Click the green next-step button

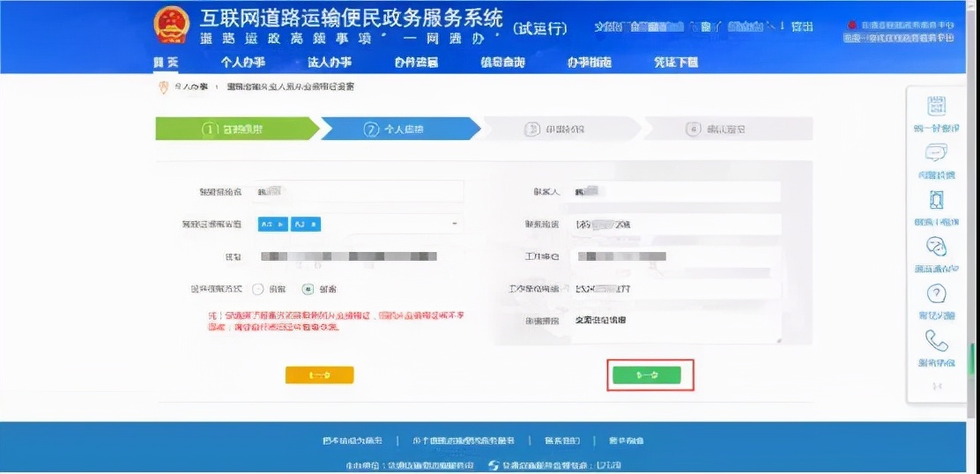646,374
